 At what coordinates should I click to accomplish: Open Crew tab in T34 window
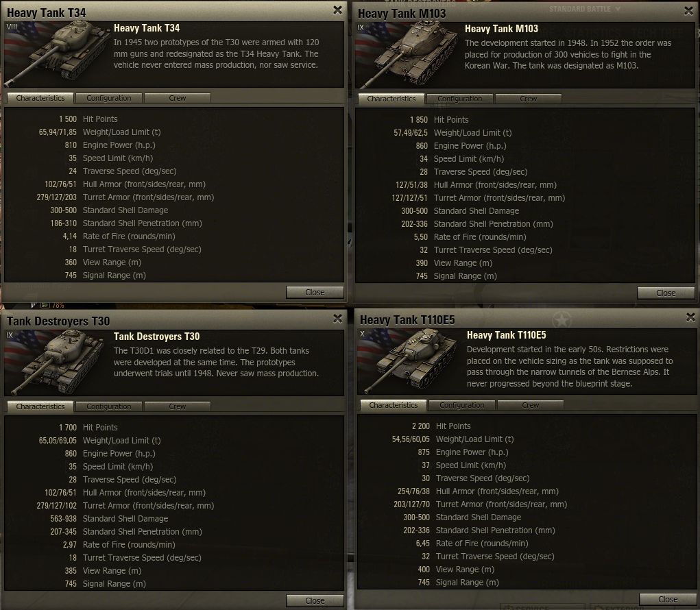[178, 98]
